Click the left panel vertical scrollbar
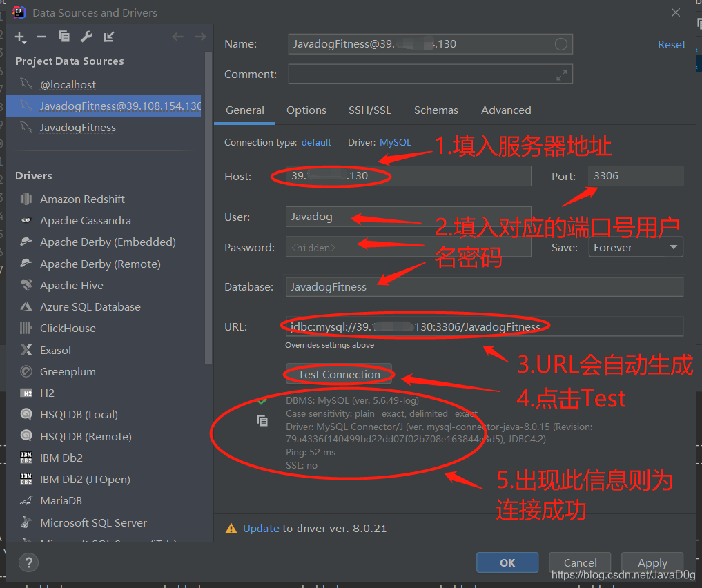The image size is (702, 588). tap(208, 208)
